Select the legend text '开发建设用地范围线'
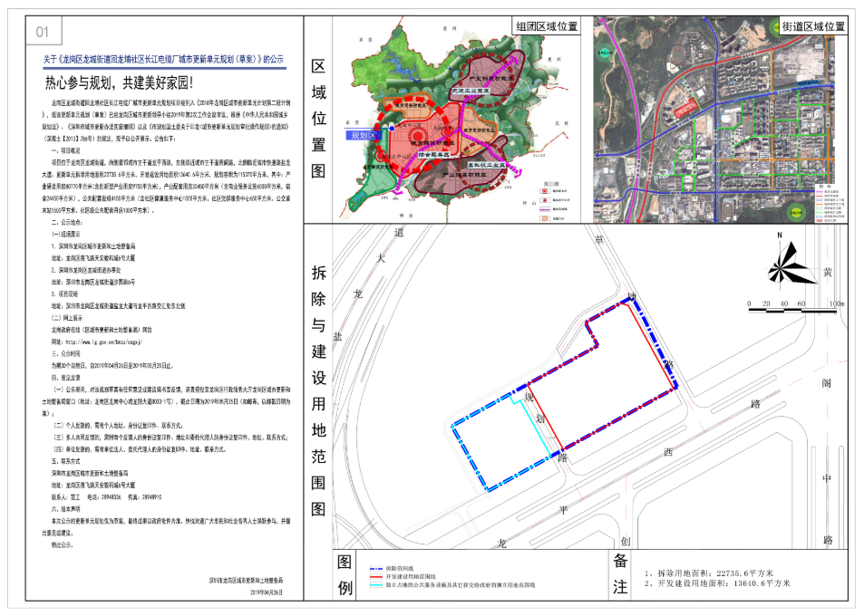The image size is (864, 616). [x=411, y=576]
